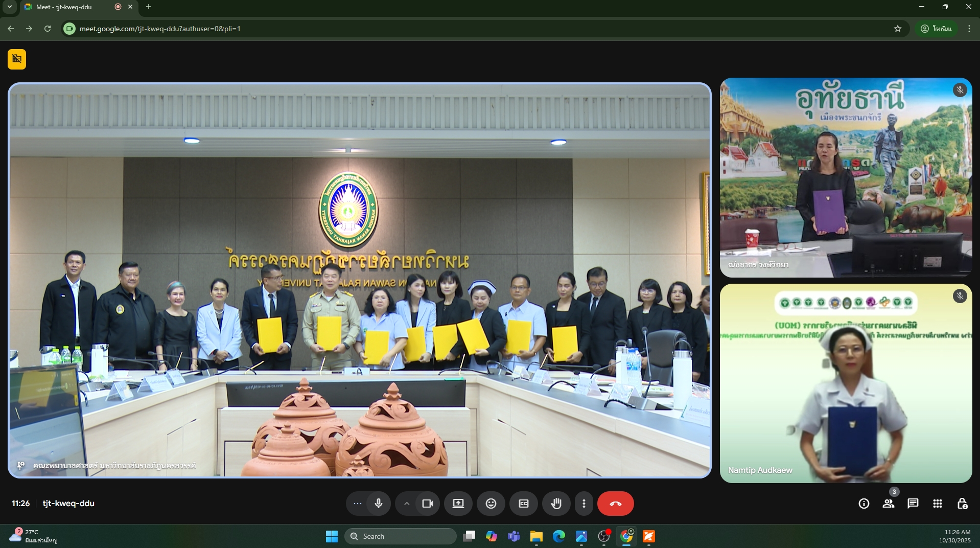
Task: Leave the call with red hang-up button
Action: [615, 504]
